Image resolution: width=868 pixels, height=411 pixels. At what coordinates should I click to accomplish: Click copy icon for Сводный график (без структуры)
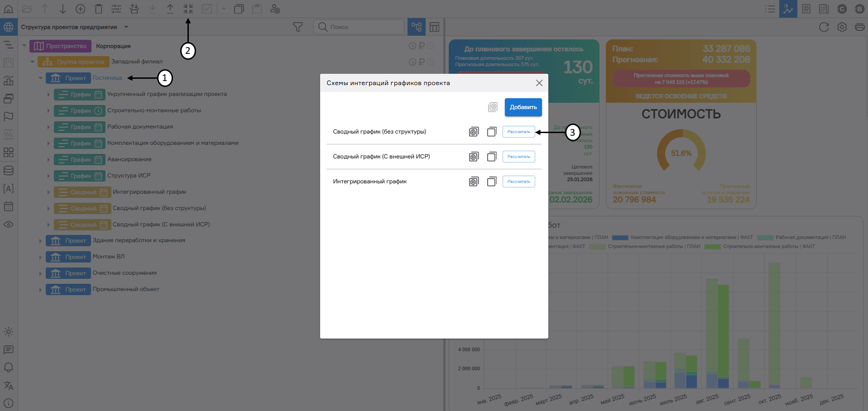[x=492, y=132]
